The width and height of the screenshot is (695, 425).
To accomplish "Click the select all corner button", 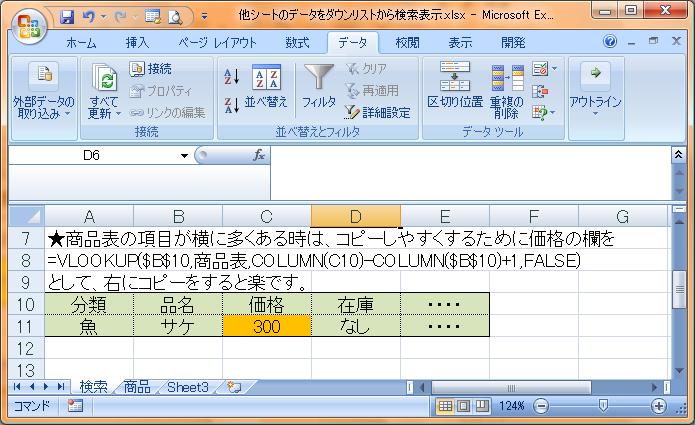I will tap(27, 216).
